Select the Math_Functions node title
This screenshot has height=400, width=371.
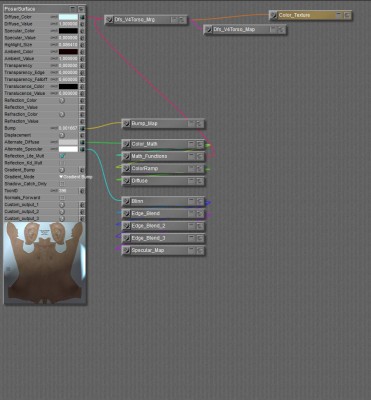(x=149, y=156)
